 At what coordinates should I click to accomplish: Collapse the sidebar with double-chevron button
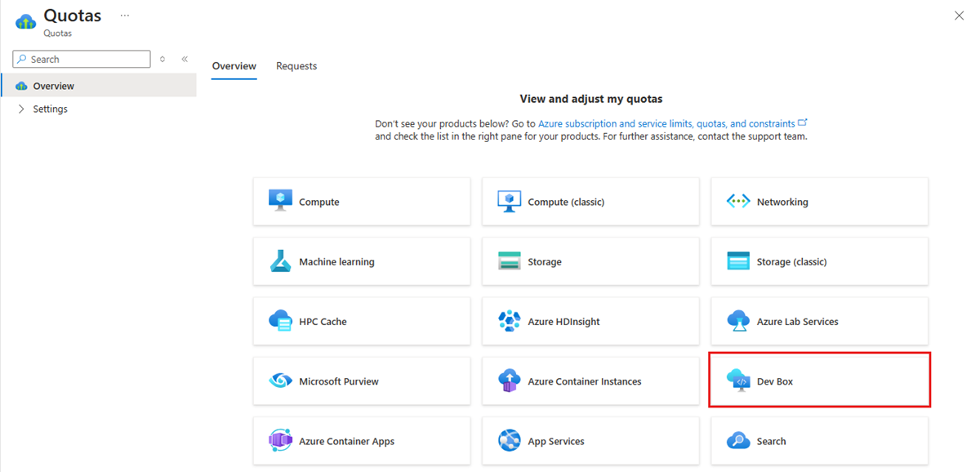click(185, 59)
